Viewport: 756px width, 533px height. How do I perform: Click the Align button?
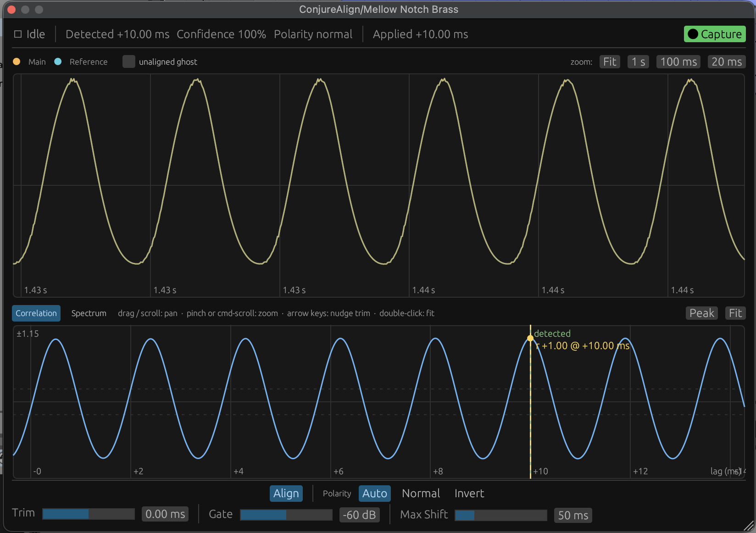click(x=286, y=493)
